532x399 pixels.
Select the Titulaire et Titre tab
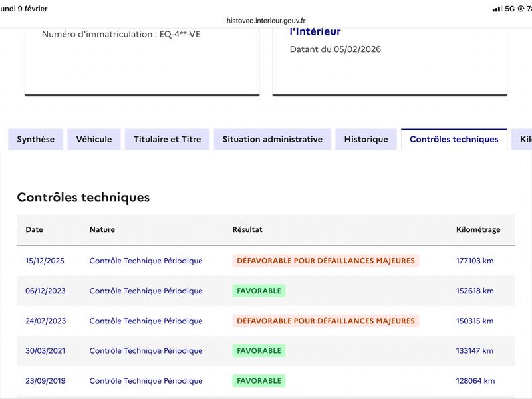[168, 139]
